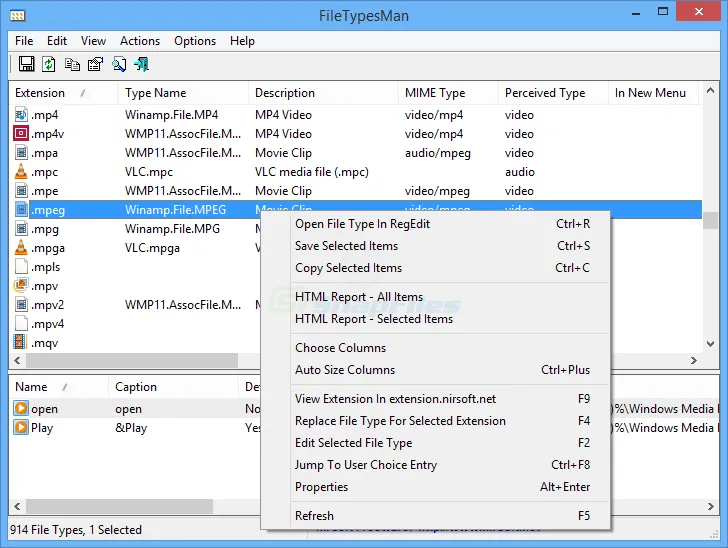The image size is (728, 548).
Task: Click the Copy Selected Items toolbar icon
Action: (x=72, y=65)
